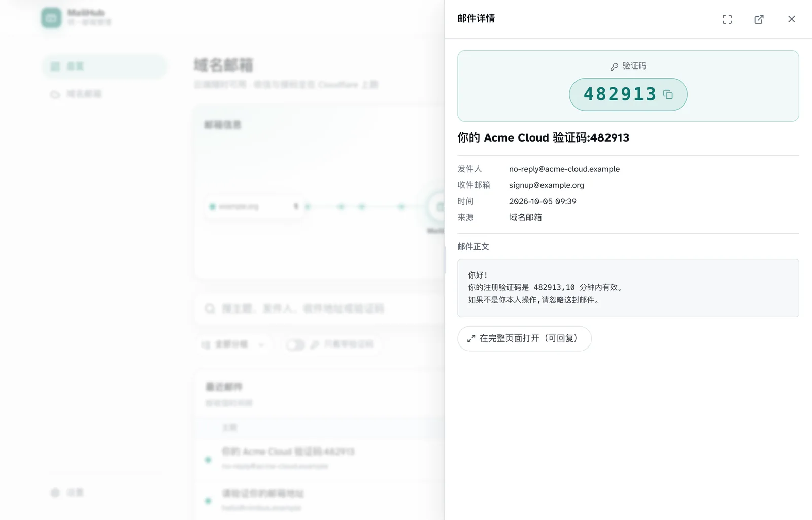Click the key icon beside 验证码 label
Viewport: 812px width, 520px height.
coord(614,66)
